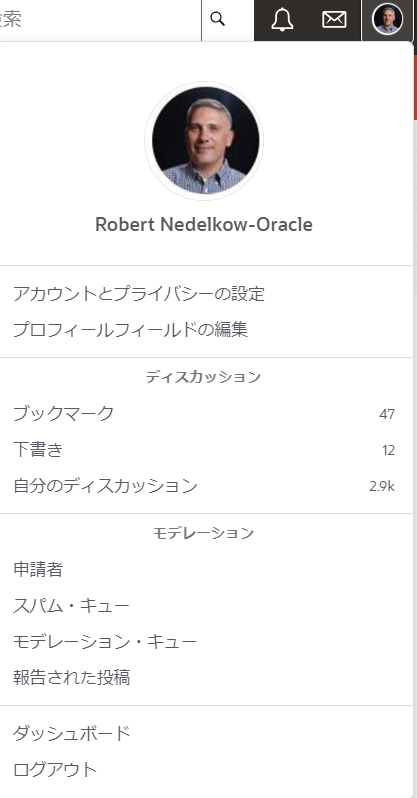Viewport: 417px width, 798px height.
Task: Click the drafts count 12
Action: pos(388,450)
